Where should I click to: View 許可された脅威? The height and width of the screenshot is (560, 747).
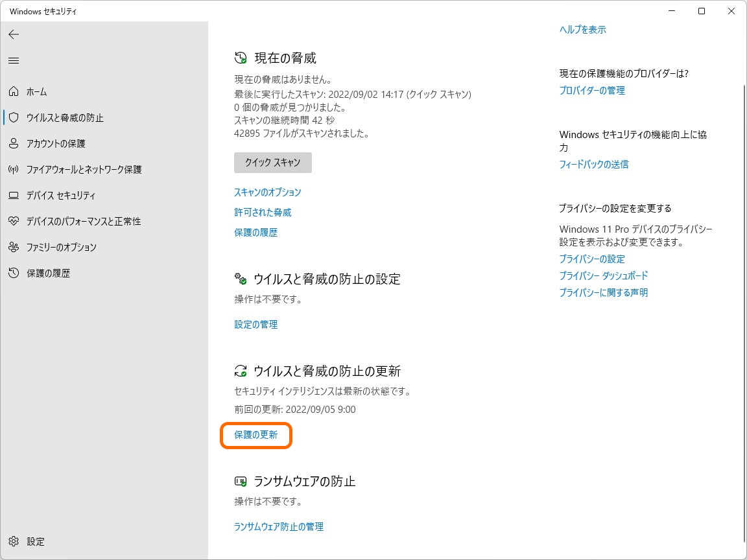tap(262, 212)
